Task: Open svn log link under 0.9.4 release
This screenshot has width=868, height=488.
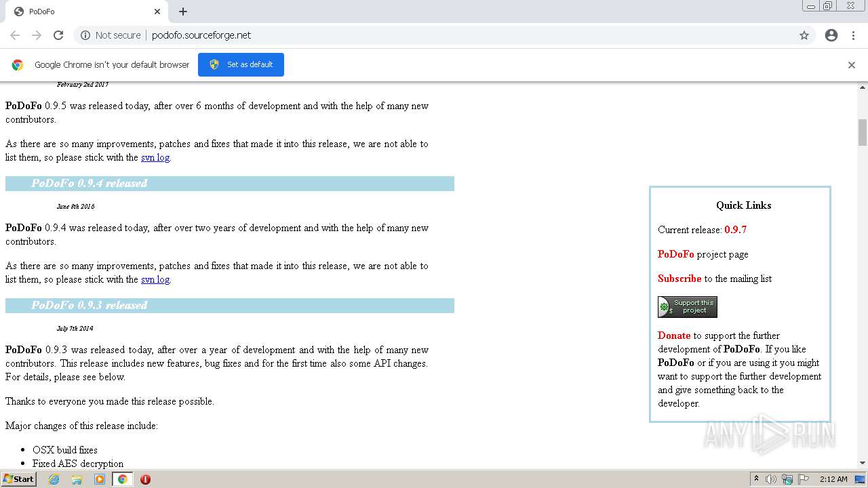Action: click(x=155, y=279)
